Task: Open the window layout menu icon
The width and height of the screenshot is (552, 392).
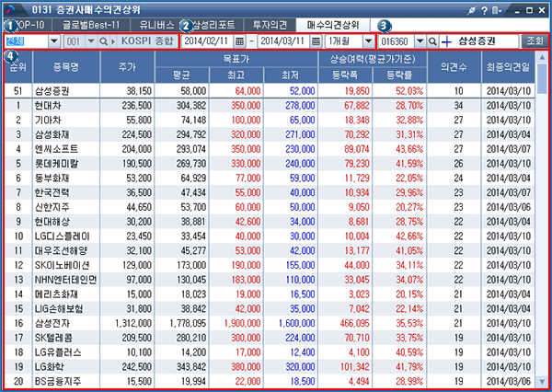Action: click(x=497, y=10)
